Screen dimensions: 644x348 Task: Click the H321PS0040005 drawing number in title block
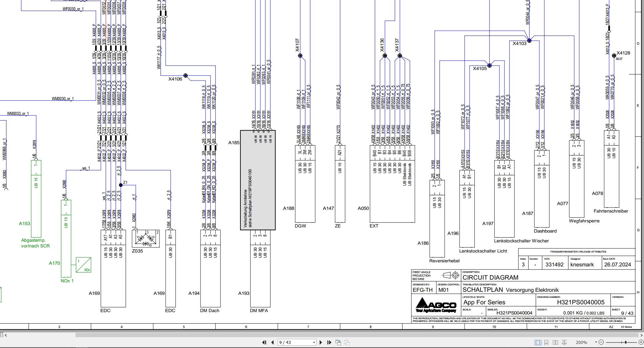coord(581,302)
